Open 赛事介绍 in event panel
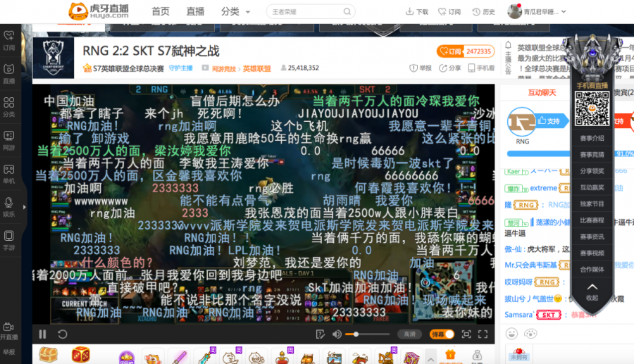 (x=592, y=138)
